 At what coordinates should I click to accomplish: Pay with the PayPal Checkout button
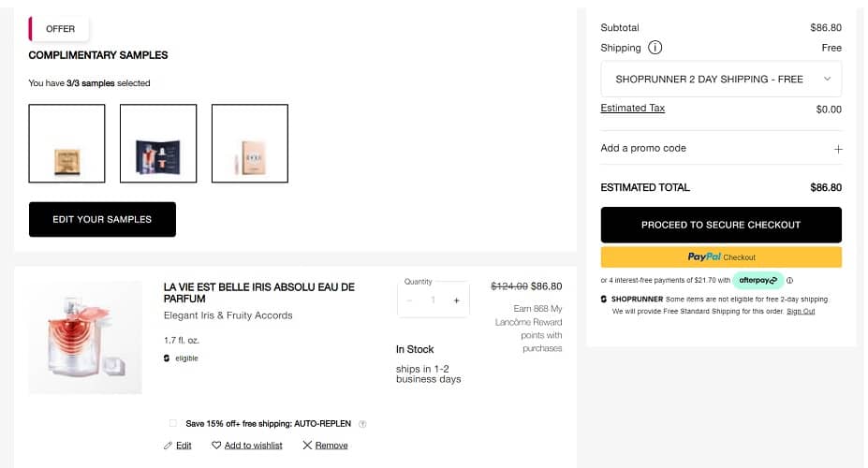point(721,256)
